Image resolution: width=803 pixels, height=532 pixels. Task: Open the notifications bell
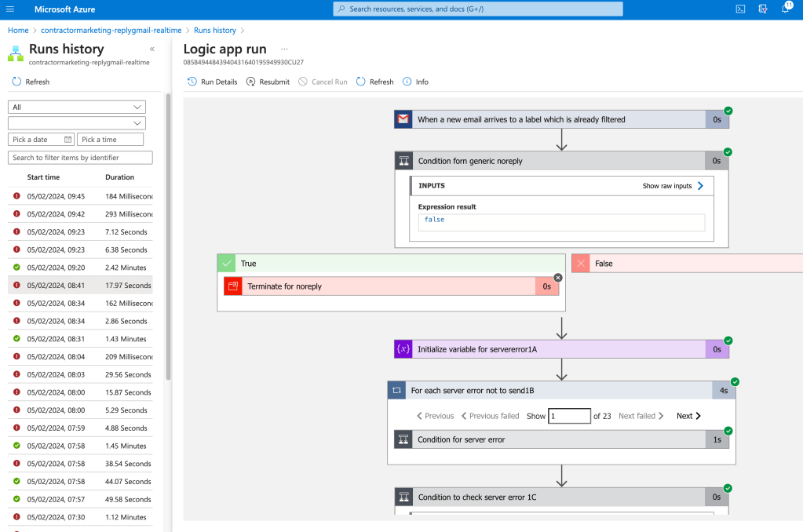click(x=786, y=9)
